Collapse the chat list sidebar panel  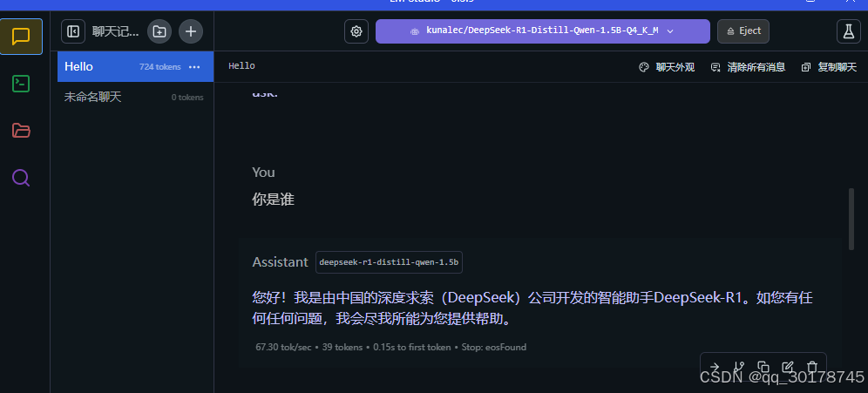point(73,31)
